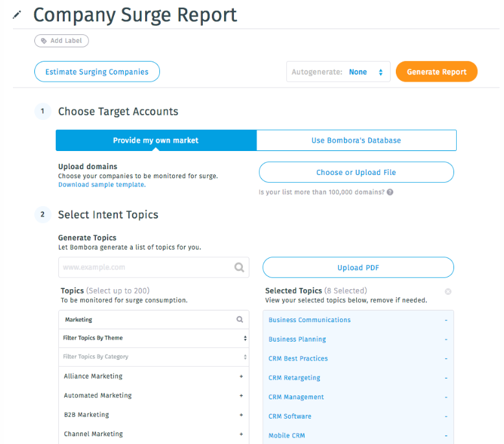Add Channel Marketing topic with plus icon
This screenshot has height=444, width=504.
(241, 434)
